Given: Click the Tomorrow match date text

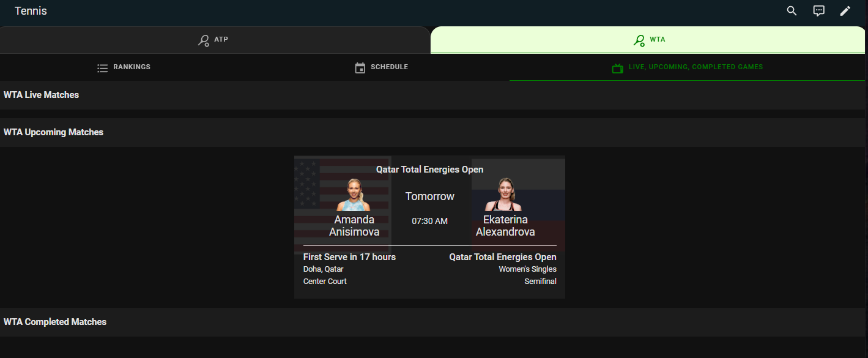Looking at the screenshot, I should pos(430,196).
